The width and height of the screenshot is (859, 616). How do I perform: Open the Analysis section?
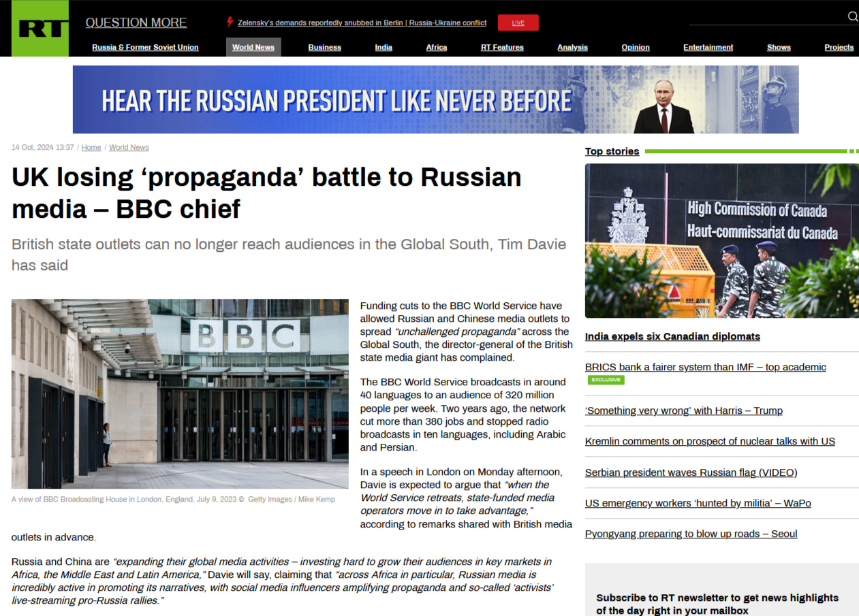(572, 47)
